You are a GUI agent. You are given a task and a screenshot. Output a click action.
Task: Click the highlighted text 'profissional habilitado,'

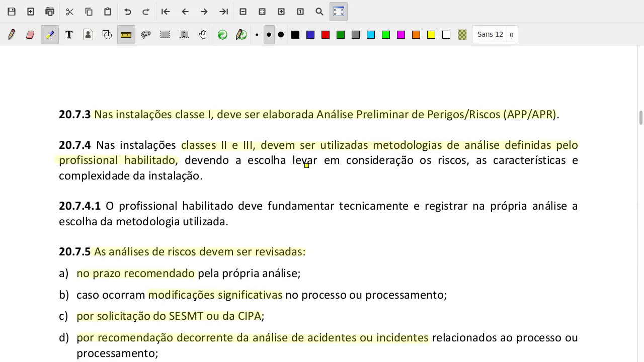click(118, 160)
